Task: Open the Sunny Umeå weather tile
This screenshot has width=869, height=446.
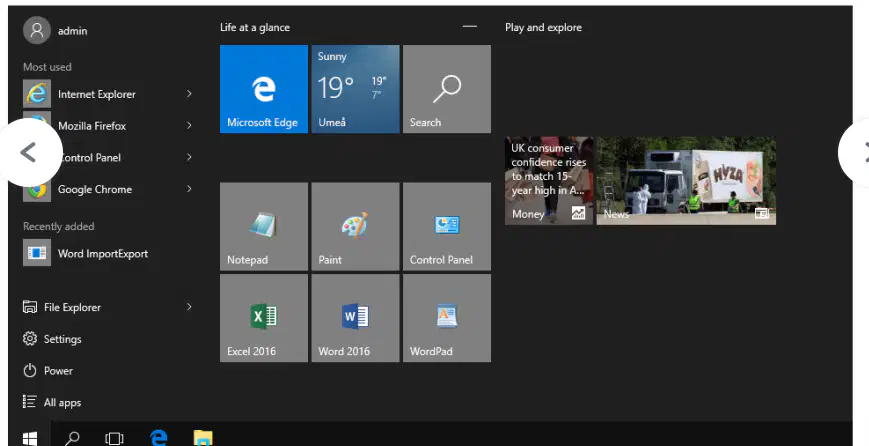Action: 355,89
